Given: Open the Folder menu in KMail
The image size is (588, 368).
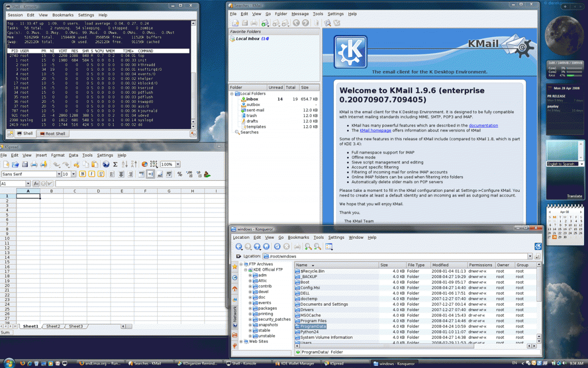Looking at the screenshot, I should (281, 14).
